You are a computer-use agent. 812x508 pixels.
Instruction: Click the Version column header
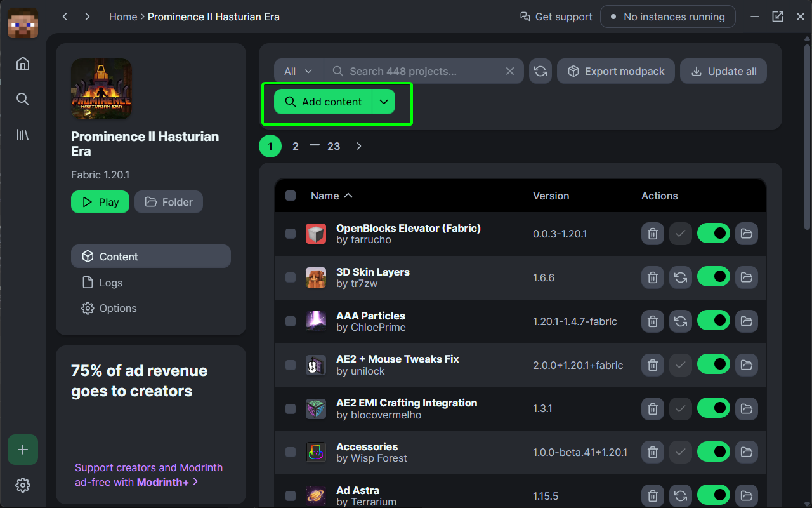[x=551, y=196]
